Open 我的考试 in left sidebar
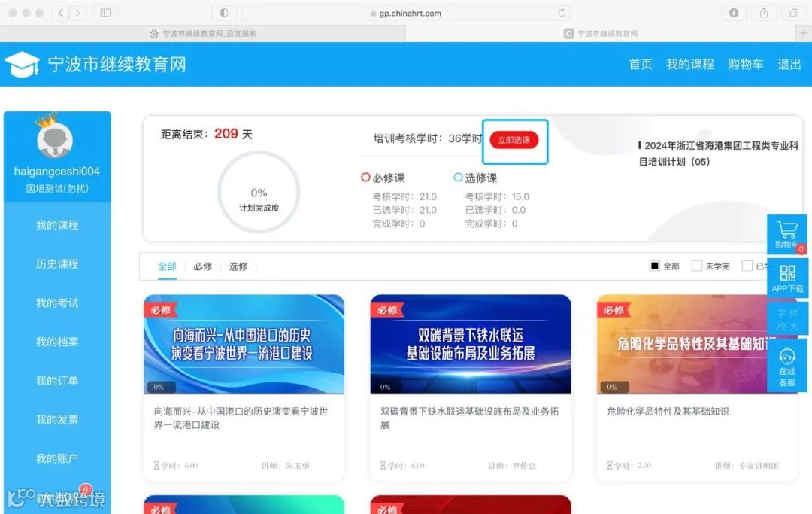The height and width of the screenshot is (514, 812). pyautogui.click(x=57, y=303)
